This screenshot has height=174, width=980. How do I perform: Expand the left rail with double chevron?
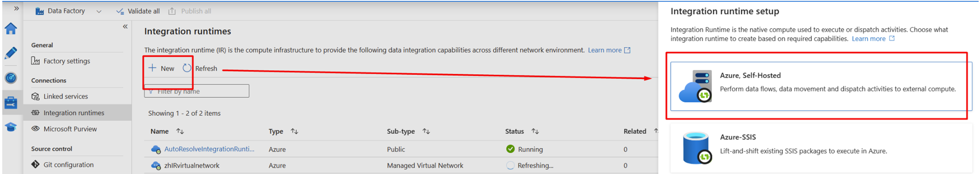tap(16, 8)
